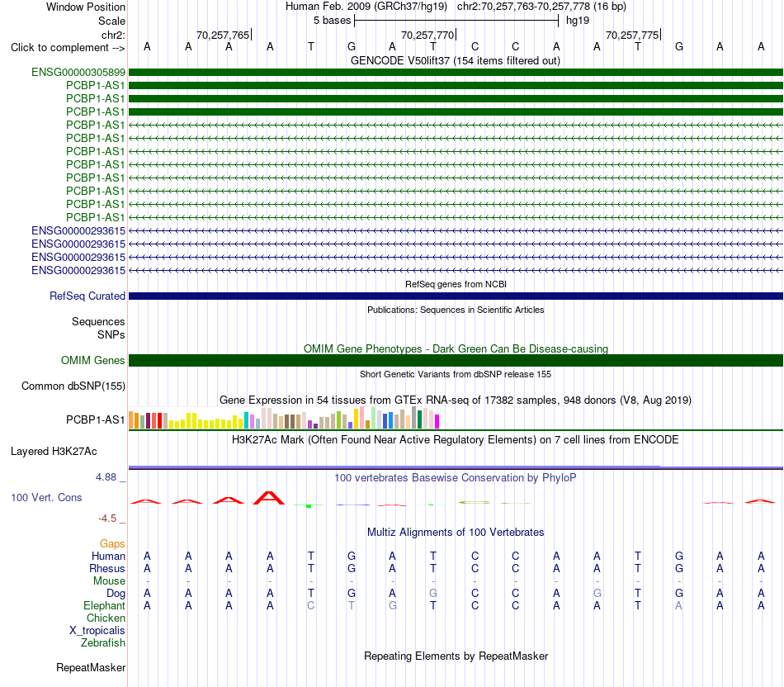Open the Multiz Alignments of 100 Vertebrates title
The image size is (784, 687).
click(x=456, y=533)
